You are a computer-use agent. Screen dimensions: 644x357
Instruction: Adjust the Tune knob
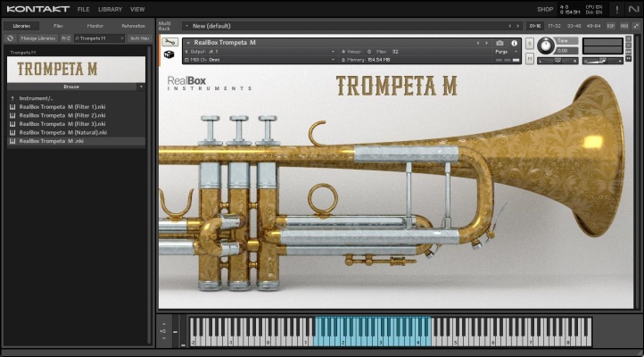pyautogui.click(x=545, y=46)
